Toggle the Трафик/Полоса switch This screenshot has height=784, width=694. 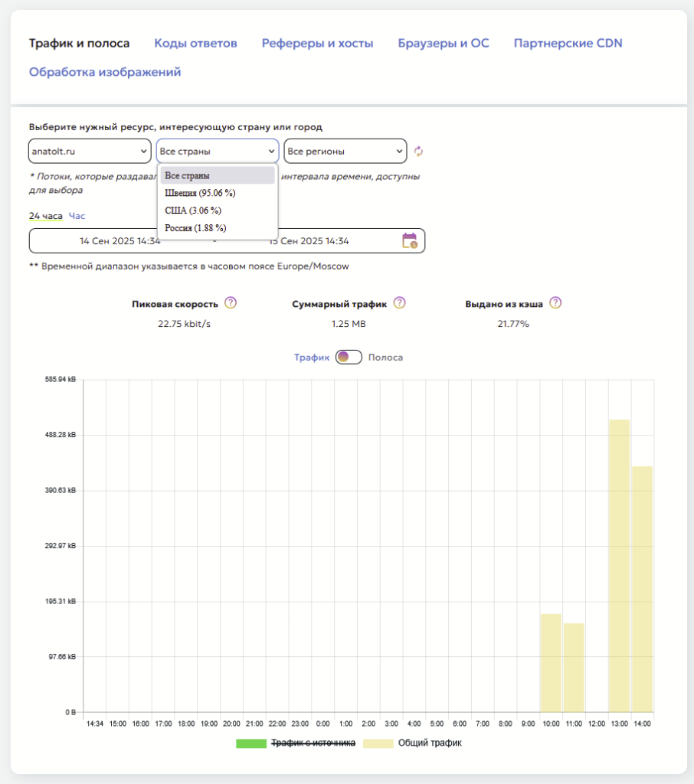[x=349, y=358]
